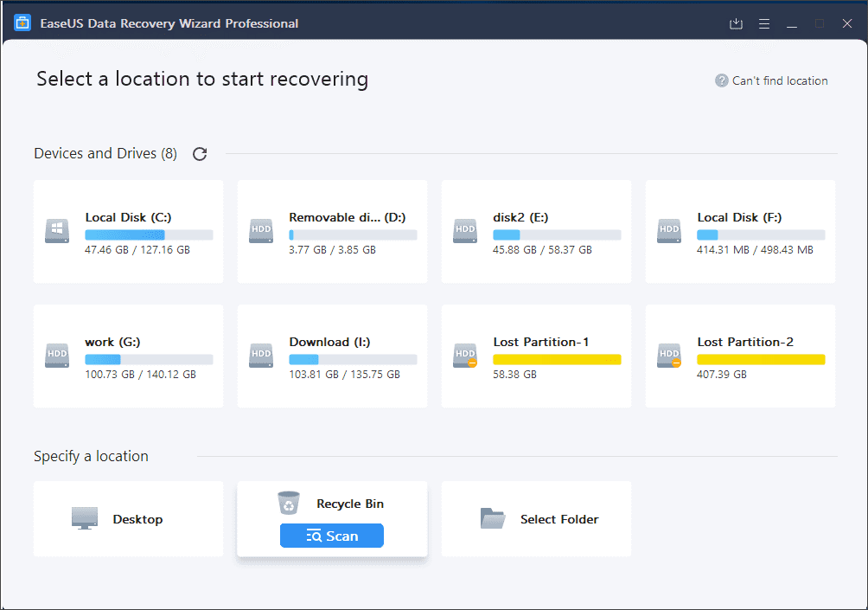Click the 407.39 GB size text
This screenshot has width=868, height=610.
tap(722, 375)
